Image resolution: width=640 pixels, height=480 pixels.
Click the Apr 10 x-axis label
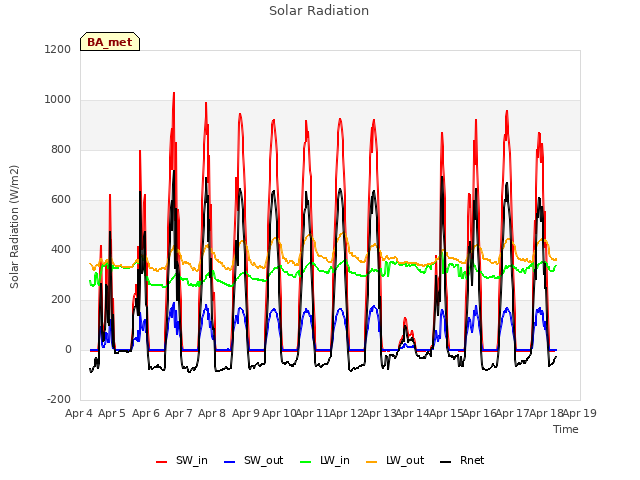point(279,413)
